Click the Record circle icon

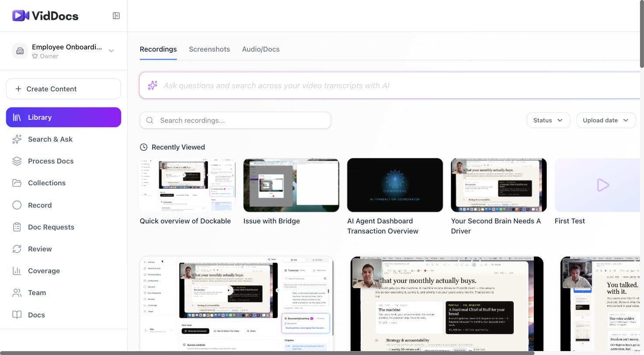[17, 205]
